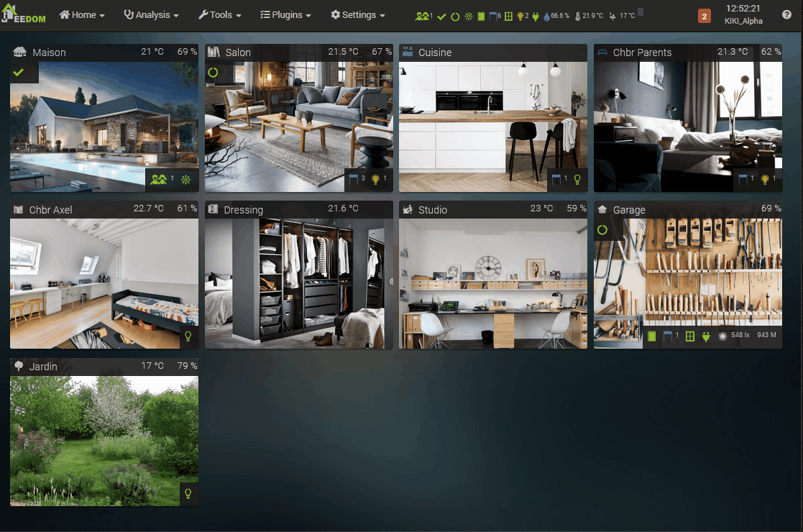Toggle the Chbr Axel light bulb
The image size is (803, 532).
tap(188, 336)
